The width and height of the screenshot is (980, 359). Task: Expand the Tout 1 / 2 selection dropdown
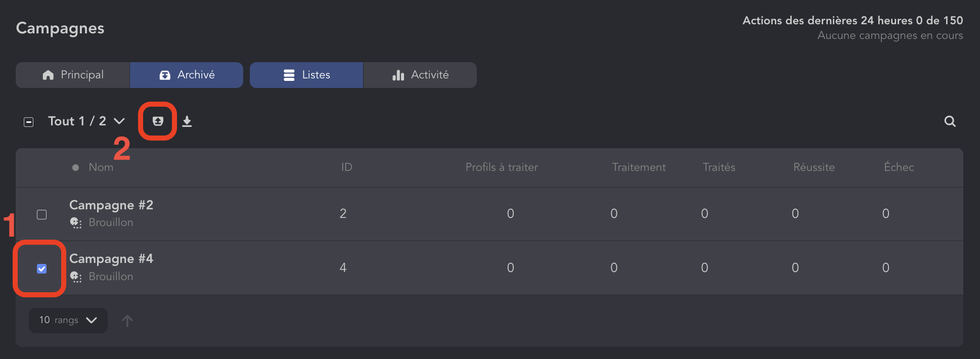(119, 121)
